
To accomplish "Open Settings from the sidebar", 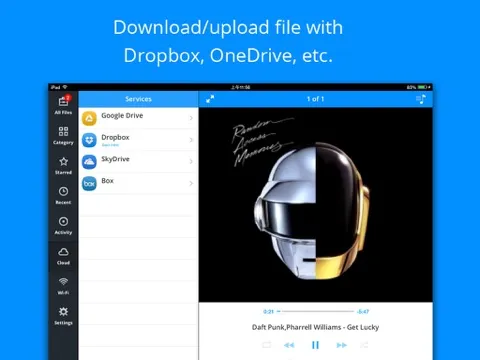I will click(x=63, y=316).
